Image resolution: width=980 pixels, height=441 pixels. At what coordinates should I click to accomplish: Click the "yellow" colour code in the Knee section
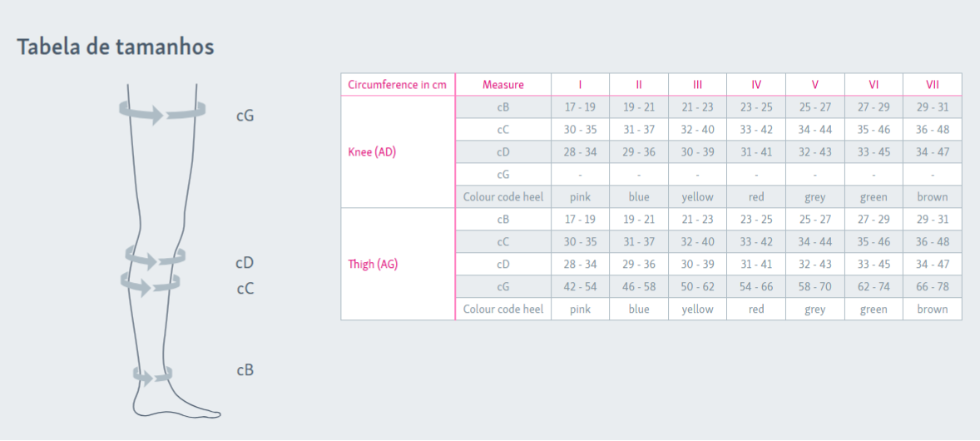[697, 197]
